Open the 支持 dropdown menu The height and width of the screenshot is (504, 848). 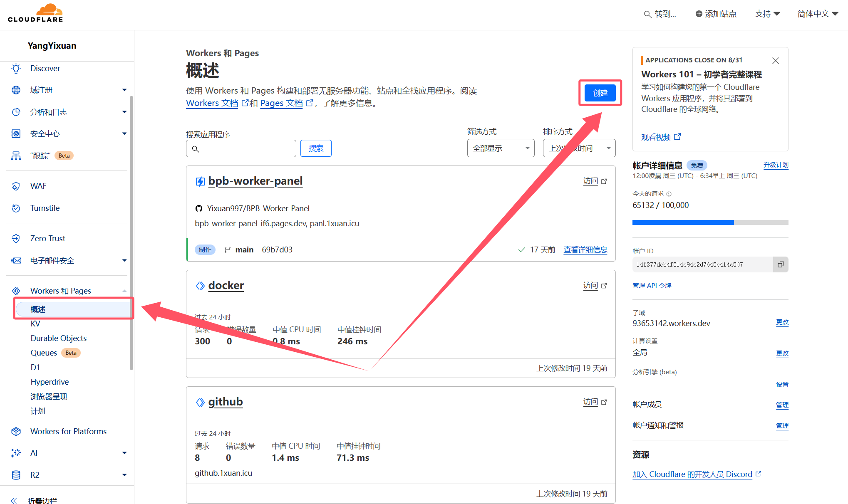(767, 14)
